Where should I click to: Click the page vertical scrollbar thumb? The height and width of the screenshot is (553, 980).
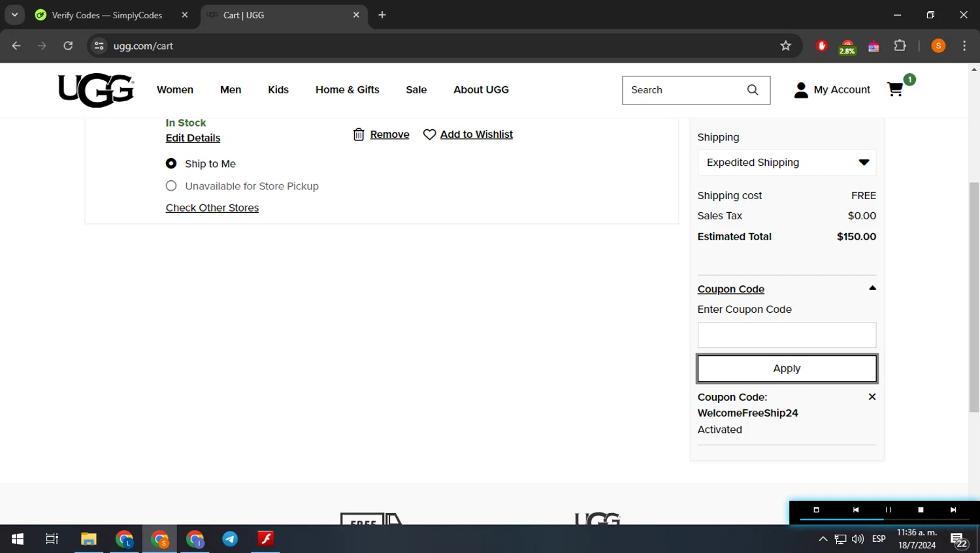click(x=974, y=297)
